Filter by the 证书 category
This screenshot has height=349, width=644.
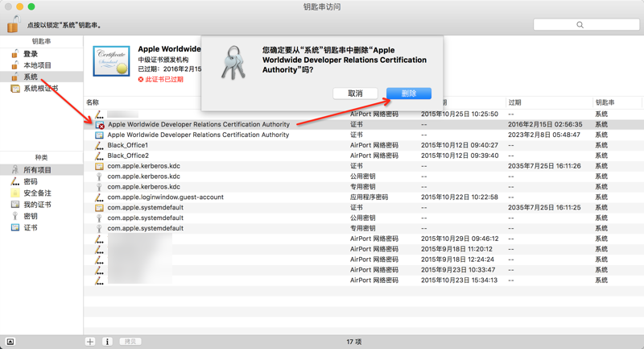tap(31, 227)
